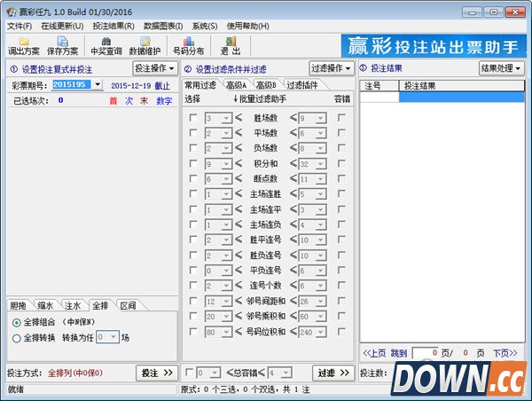Expand the 过滤操作 dropdown button
Image resolution: width=532 pixels, height=401 pixels.
click(331, 68)
